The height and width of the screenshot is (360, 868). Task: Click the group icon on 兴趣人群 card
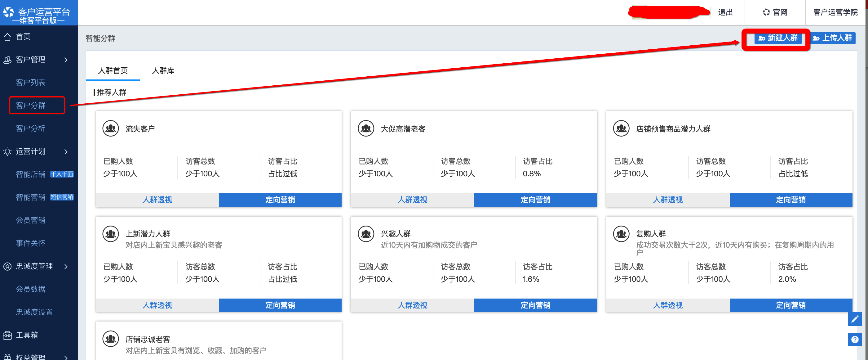coord(366,234)
